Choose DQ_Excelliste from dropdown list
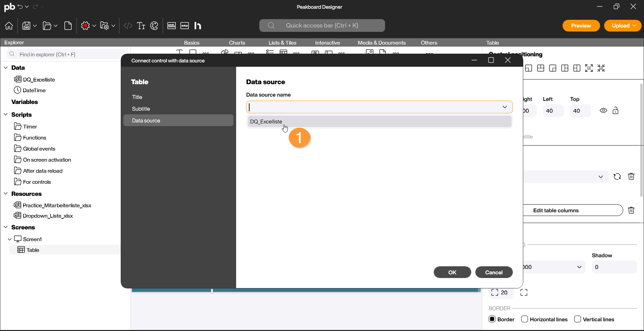The image size is (644, 331). point(266,122)
